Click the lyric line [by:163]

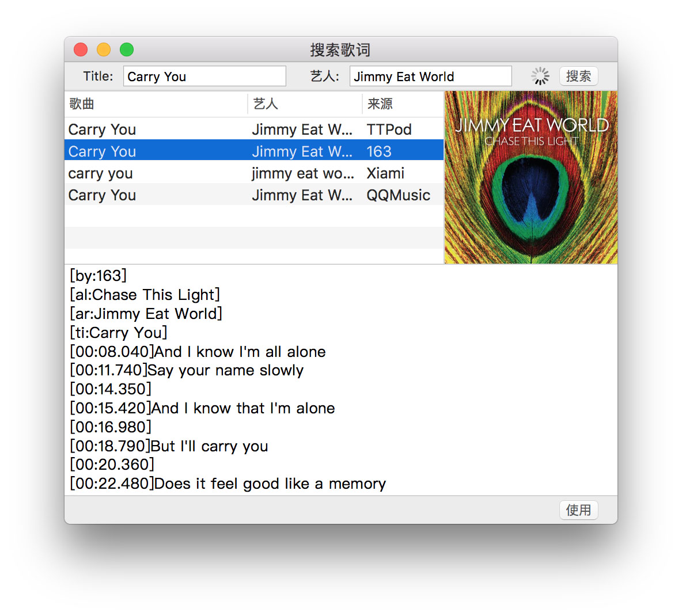tap(98, 276)
